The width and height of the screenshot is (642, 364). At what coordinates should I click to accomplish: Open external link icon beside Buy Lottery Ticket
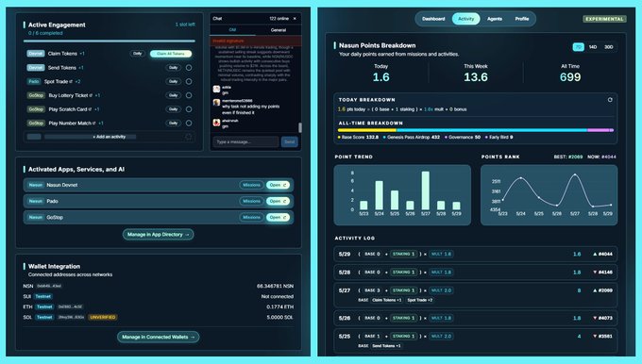pyautogui.click(x=91, y=95)
